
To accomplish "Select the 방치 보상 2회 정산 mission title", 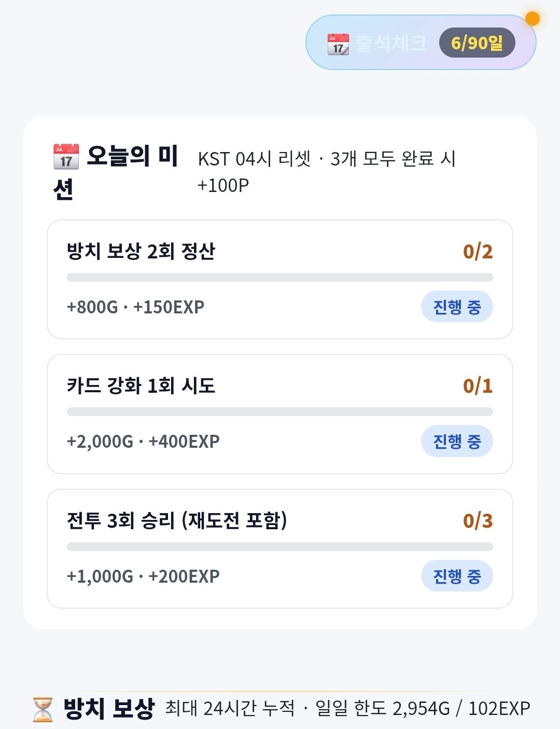I will point(141,252).
